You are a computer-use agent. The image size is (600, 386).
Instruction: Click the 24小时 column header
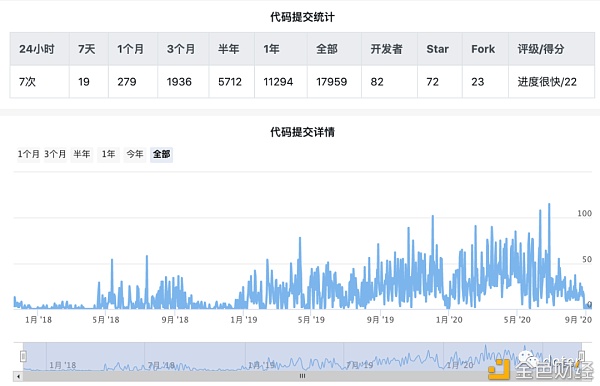pyautogui.click(x=39, y=49)
